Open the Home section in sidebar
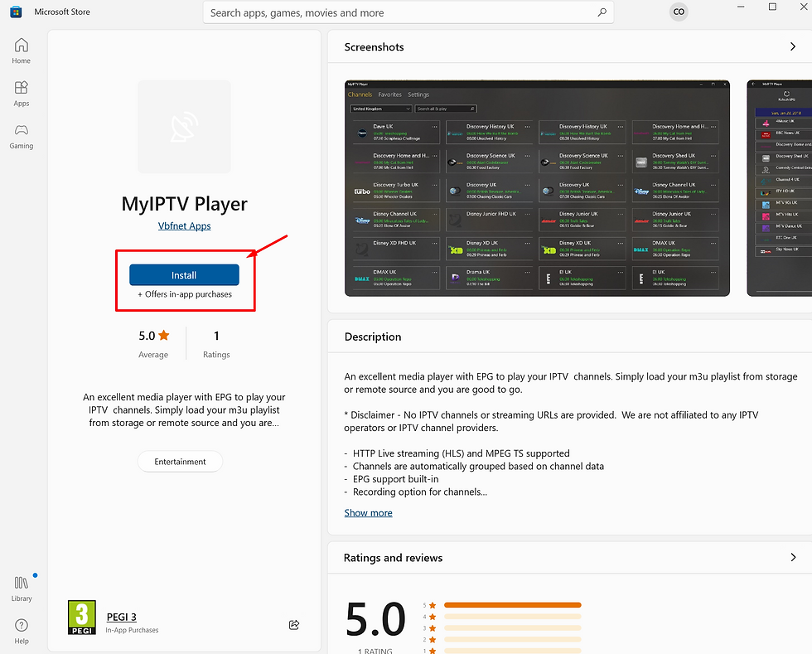The image size is (812, 654). click(22, 51)
